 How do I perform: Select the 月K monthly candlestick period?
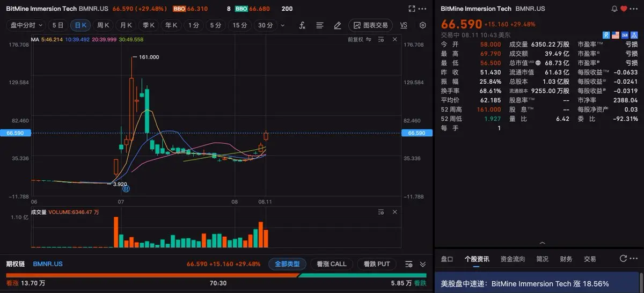click(126, 25)
